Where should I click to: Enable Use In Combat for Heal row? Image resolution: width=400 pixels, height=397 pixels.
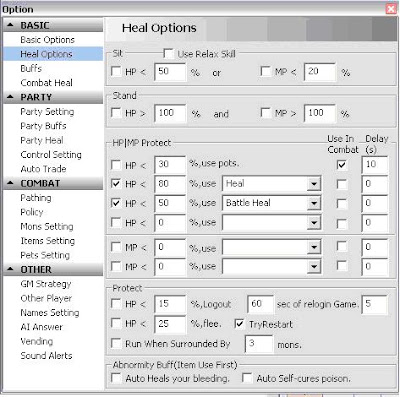[x=342, y=184]
